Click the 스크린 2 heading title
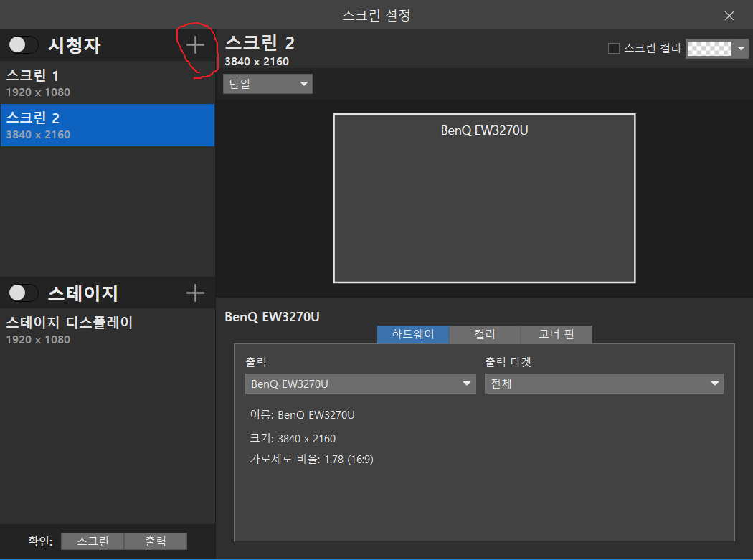 (260, 43)
